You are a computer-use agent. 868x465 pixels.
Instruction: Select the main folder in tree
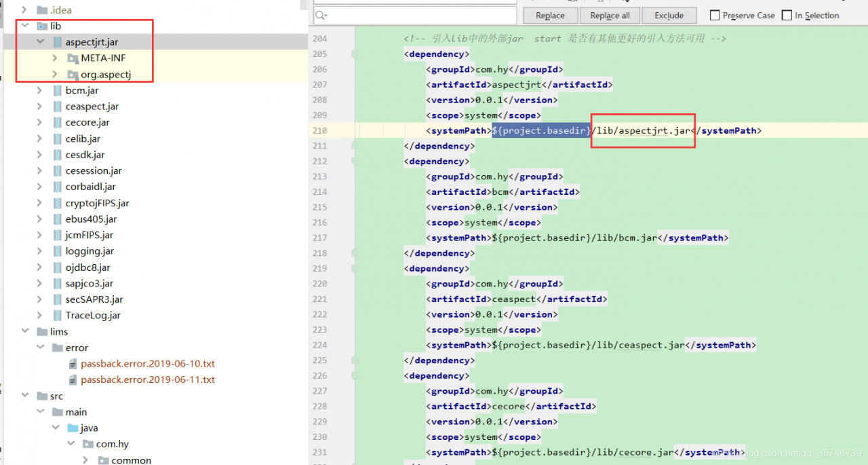tap(76, 412)
